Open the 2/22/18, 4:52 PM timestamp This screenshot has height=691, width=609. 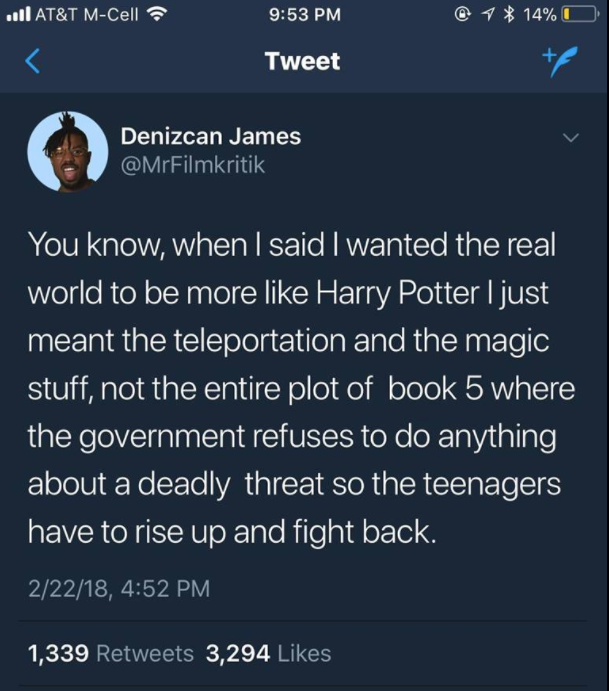(x=119, y=588)
